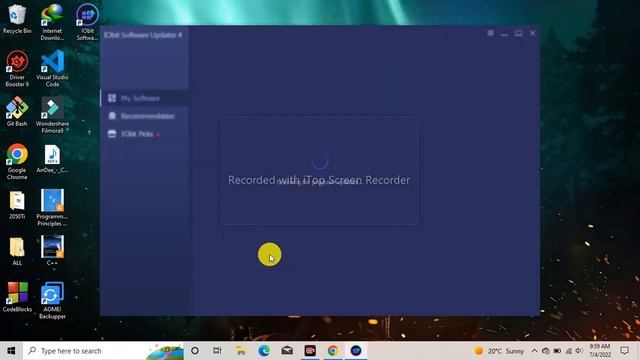Expand hidden system tray icons
This screenshot has width=640, height=360.
(534, 351)
